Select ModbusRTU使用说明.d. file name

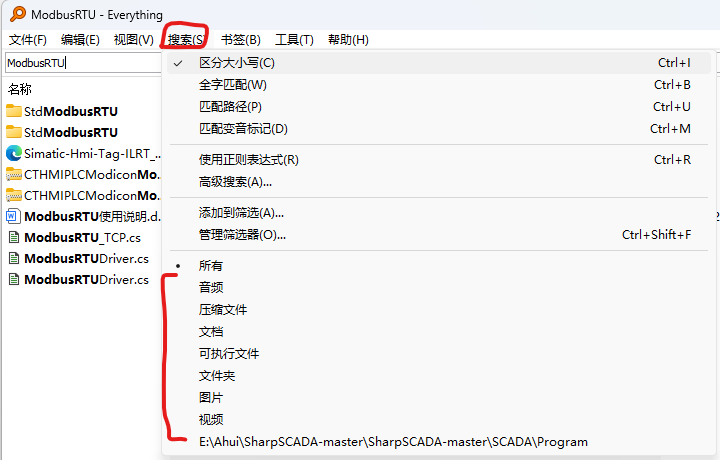coord(92,216)
